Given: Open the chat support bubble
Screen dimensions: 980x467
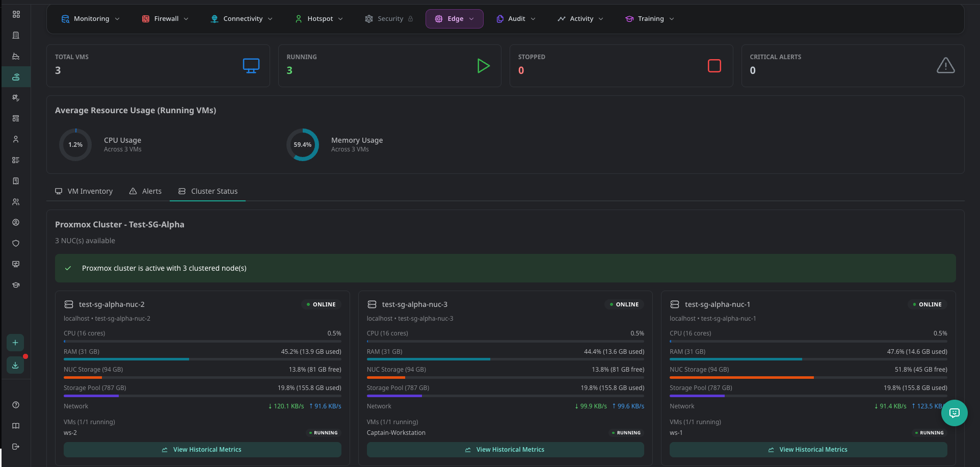Looking at the screenshot, I should [x=955, y=413].
